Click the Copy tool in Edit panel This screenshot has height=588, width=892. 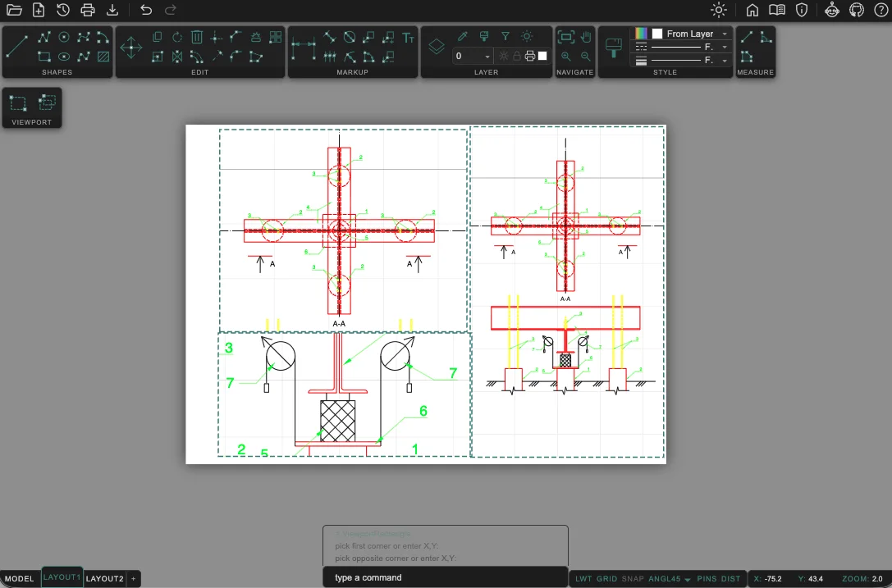[158, 38]
